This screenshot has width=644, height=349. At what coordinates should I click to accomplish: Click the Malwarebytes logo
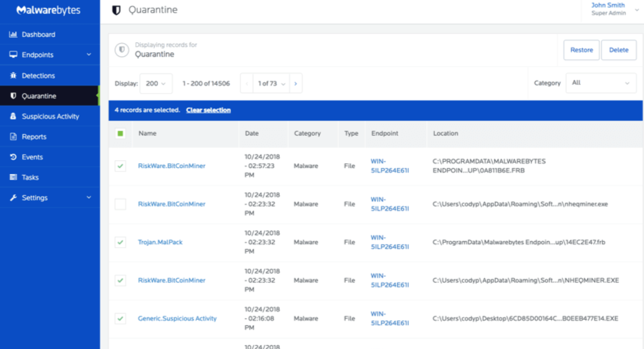(x=48, y=10)
